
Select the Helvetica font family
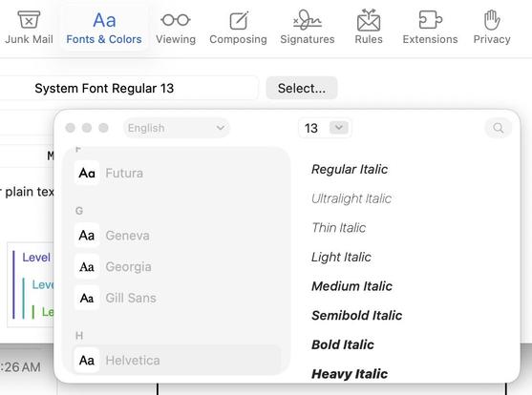click(x=177, y=360)
